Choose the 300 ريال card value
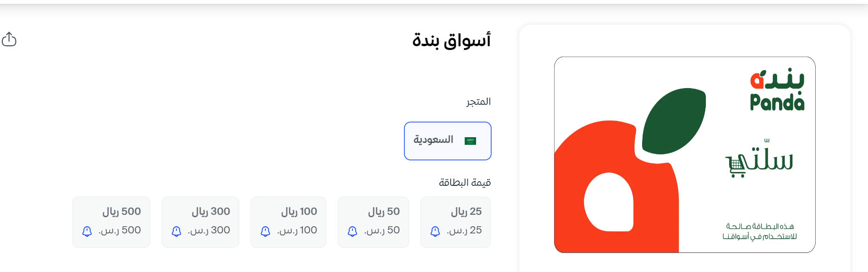This screenshot has width=868, height=272. pyautogui.click(x=200, y=222)
